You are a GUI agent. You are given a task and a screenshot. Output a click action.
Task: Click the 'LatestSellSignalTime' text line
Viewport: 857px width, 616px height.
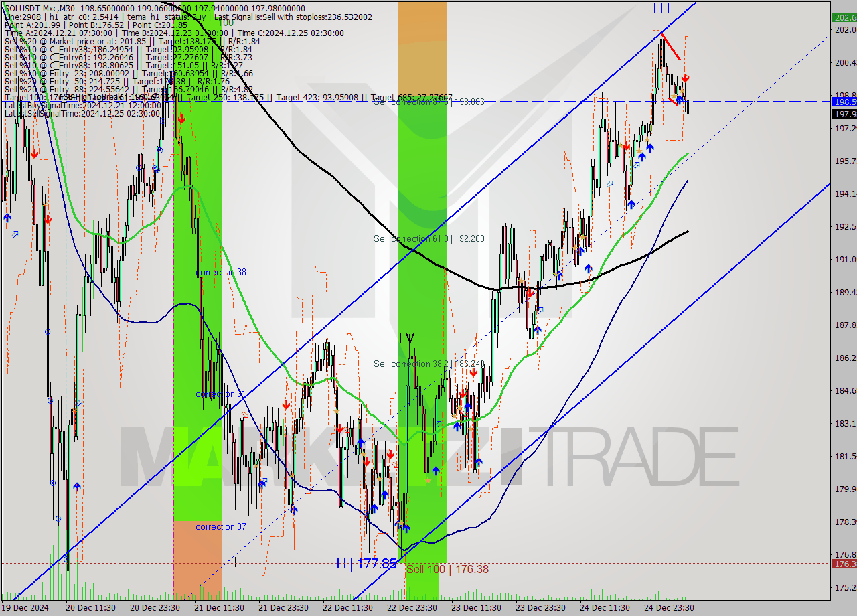tap(82, 113)
